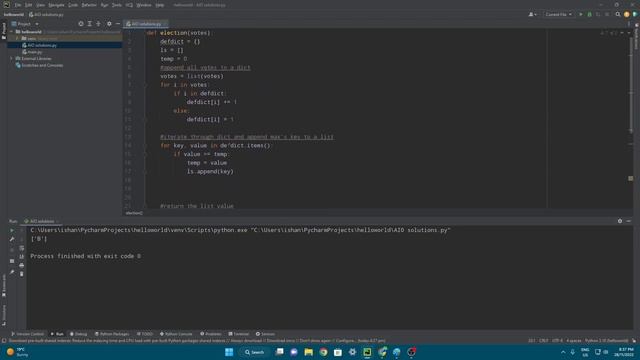
Task: Open TODO tool window
Action: point(144,334)
